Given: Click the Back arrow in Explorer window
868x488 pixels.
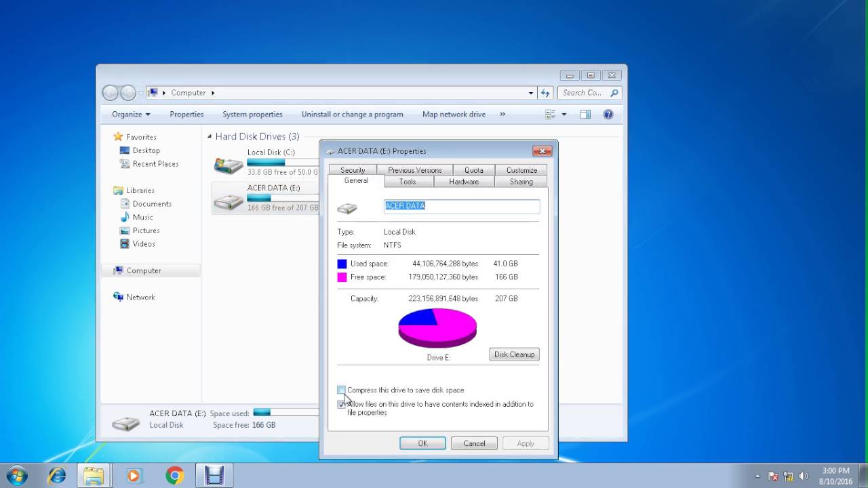Looking at the screenshot, I should (x=110, y=93).
